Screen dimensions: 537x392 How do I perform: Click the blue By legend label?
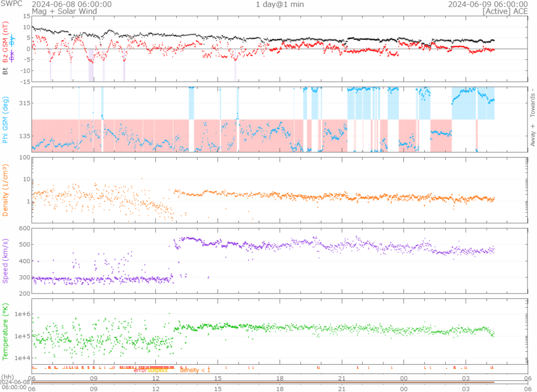[13, 40]
